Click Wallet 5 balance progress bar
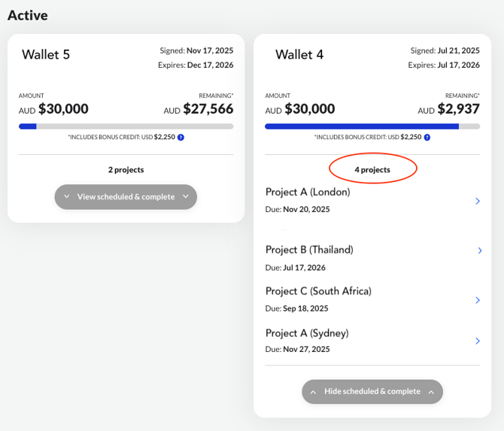Image resolution: width=504 pixels, height=431 pixels. [126, 126]
